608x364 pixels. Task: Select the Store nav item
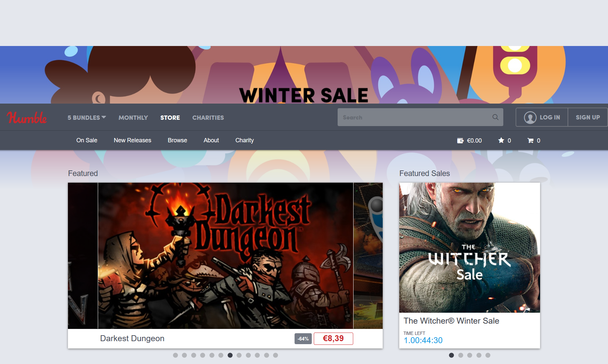pos(170,117)
